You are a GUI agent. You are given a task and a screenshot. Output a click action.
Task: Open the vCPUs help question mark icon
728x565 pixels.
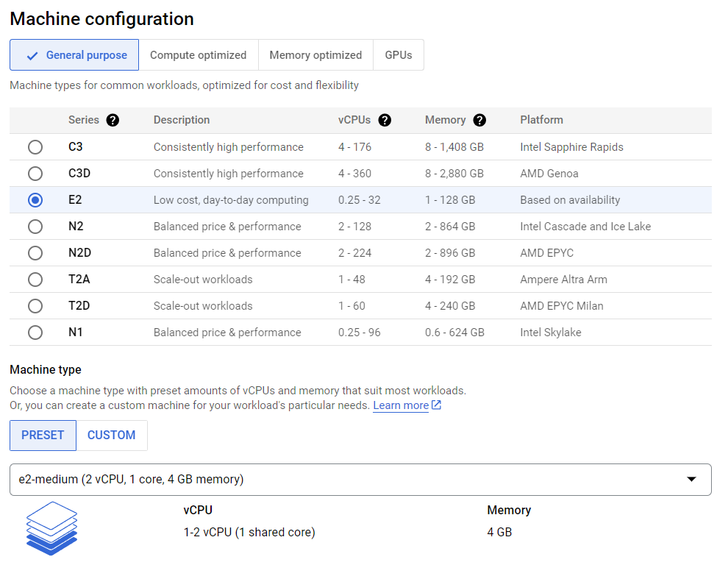click(385, 121)
